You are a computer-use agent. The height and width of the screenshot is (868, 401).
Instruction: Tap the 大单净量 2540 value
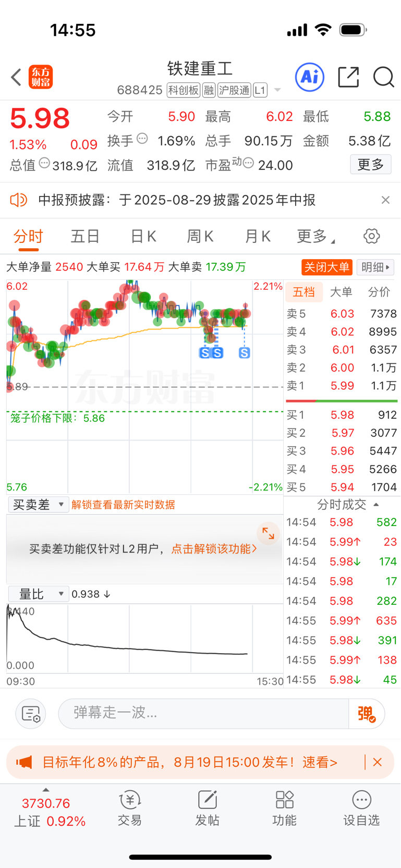69,267
